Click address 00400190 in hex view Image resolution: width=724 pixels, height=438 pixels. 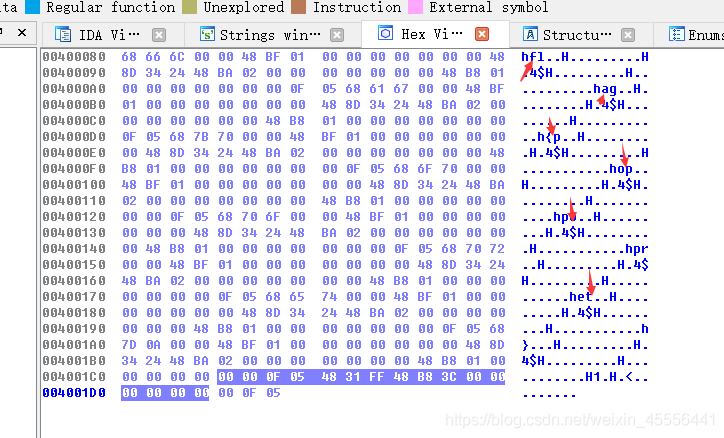(x=74, y=329)
